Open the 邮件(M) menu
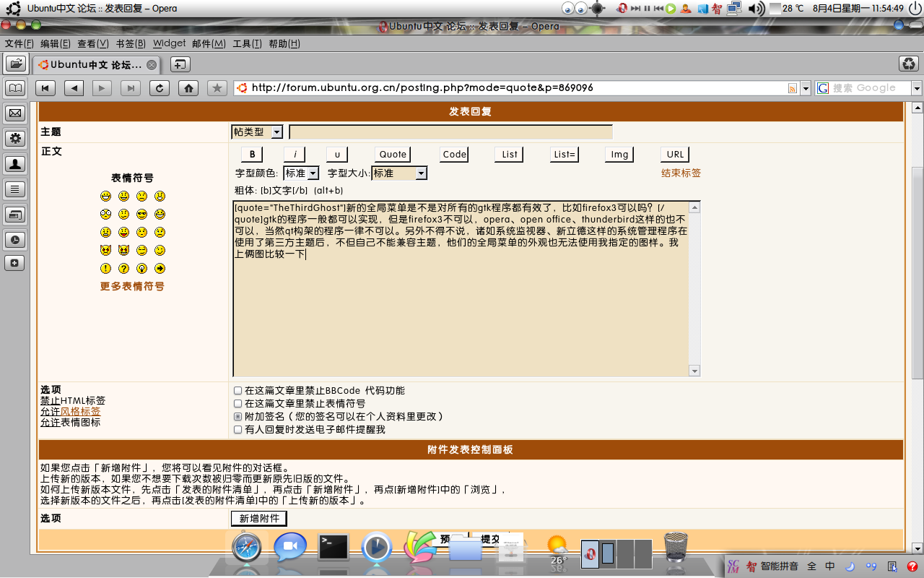924x578 pixels. pyautogui.click(x=209, y=44)
